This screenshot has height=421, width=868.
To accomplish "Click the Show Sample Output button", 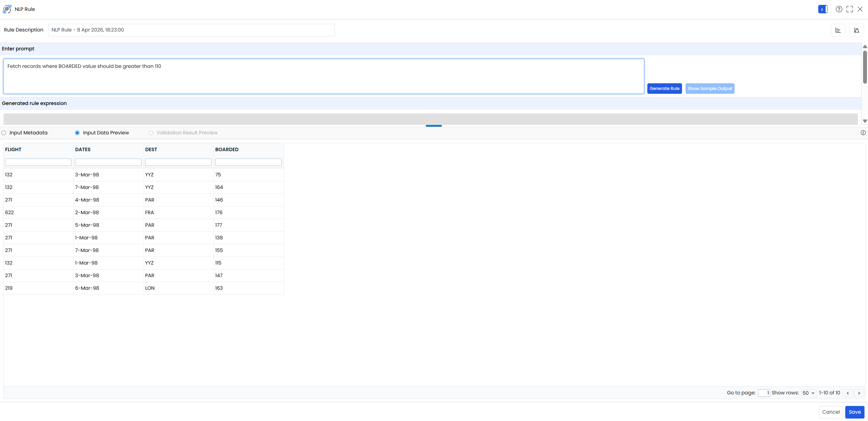I will pyautogui.click(x=710, y=89).
